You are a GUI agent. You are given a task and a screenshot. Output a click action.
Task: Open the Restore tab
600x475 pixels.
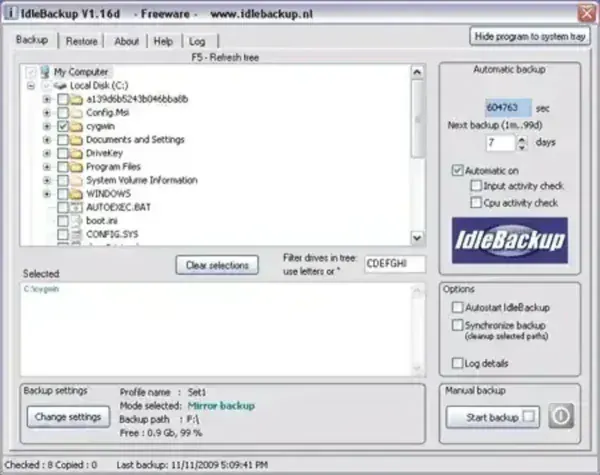coord(81,41)
